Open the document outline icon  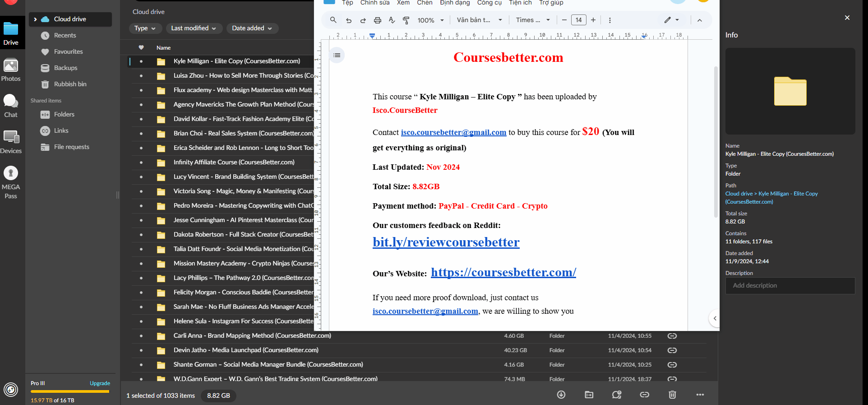(x=337, y=55)
